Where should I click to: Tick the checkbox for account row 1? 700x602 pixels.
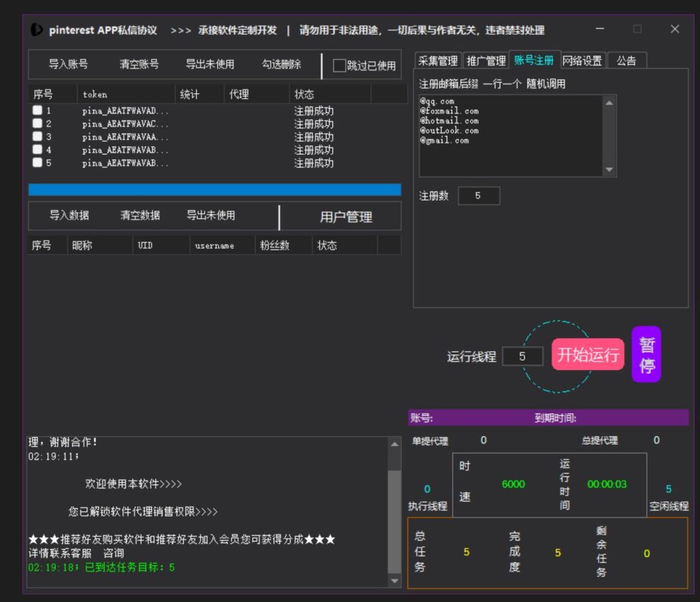click(x=38, y=110)
